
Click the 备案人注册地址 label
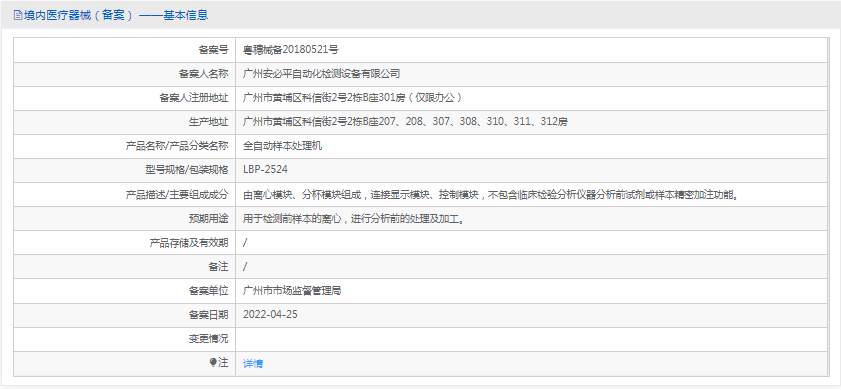(x=194, y=98)
